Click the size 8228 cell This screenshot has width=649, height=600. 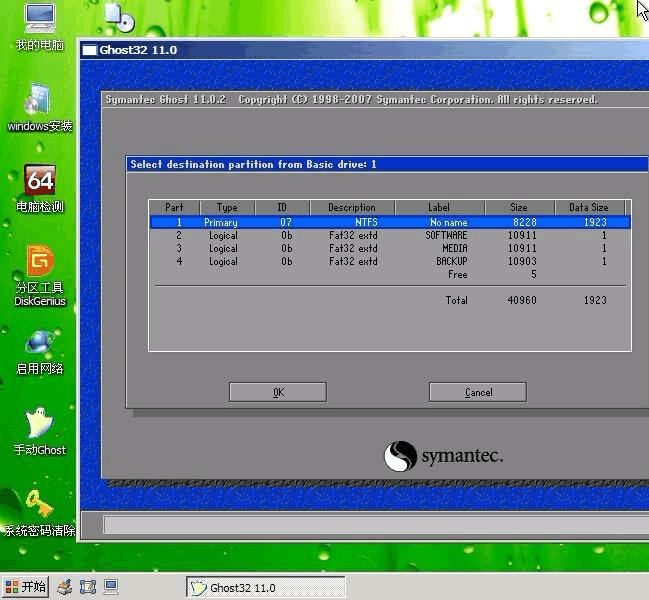click(x=525, y=222)
